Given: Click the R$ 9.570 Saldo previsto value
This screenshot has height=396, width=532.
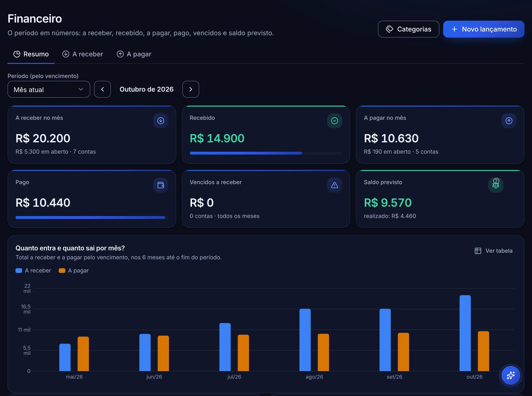Looking at the screenshot, I should 388,202.
